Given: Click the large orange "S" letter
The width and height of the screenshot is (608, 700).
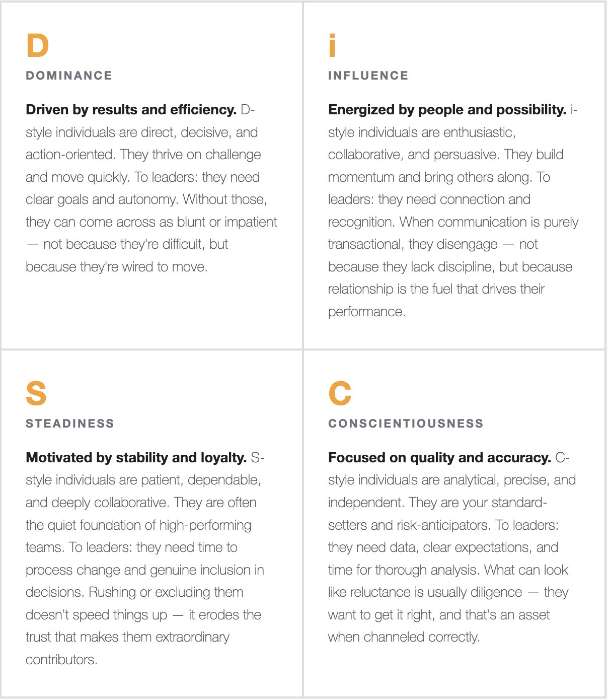Looking at the screenshot, I should click(x=36, y=393).
